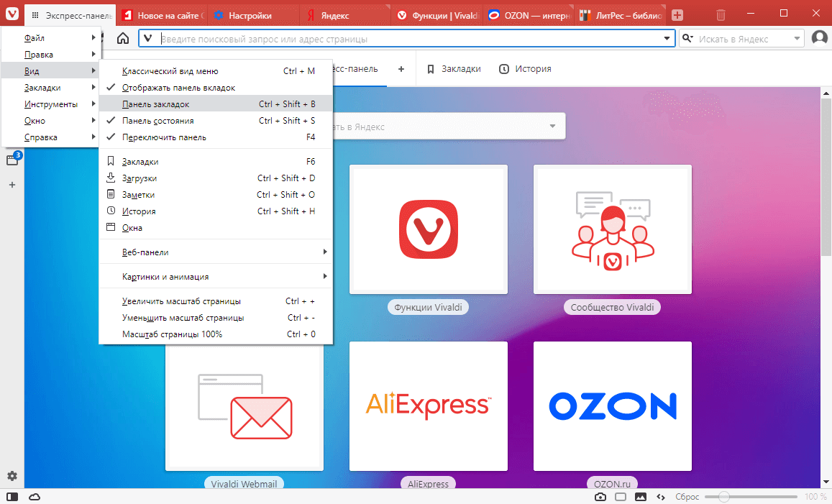Switch to the OZON tab
Screen dimensions: 832x504
529,15
